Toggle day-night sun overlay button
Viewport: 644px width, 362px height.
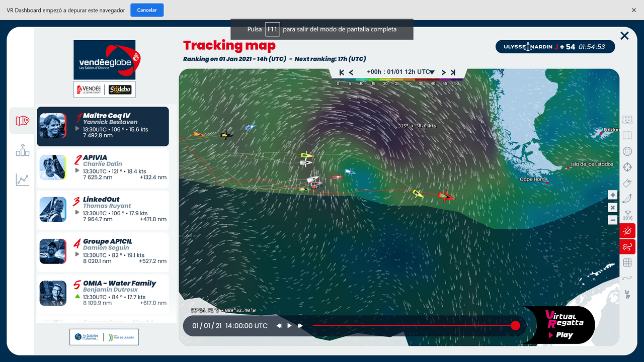(627, 231)
